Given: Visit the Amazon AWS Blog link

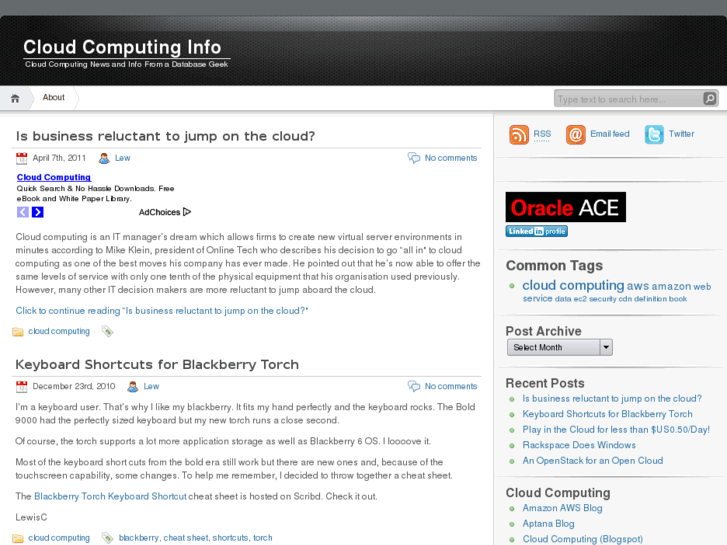Looking at the screenshot, I should 562,508.
